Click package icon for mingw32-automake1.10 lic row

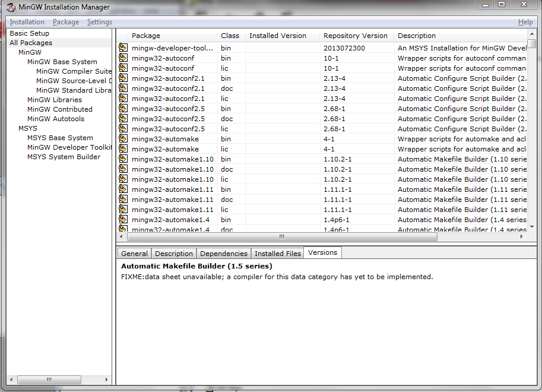pyautogui.click(x=123, y=179)
